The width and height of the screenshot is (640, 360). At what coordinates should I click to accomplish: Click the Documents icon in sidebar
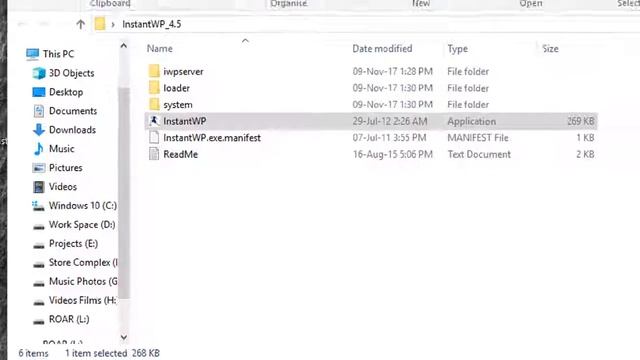click(x=39, y=111)
